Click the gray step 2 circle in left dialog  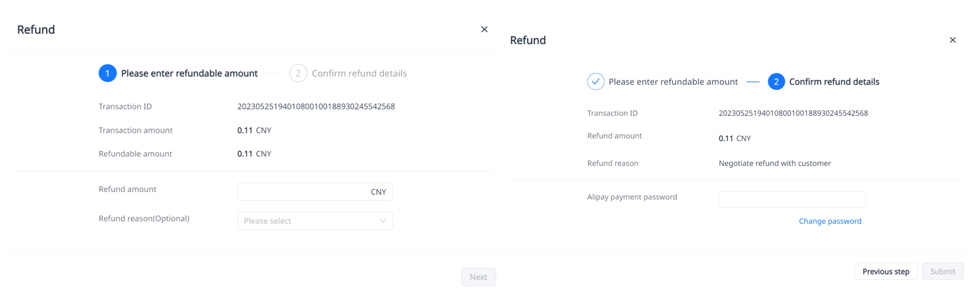[x=298, y=74]
